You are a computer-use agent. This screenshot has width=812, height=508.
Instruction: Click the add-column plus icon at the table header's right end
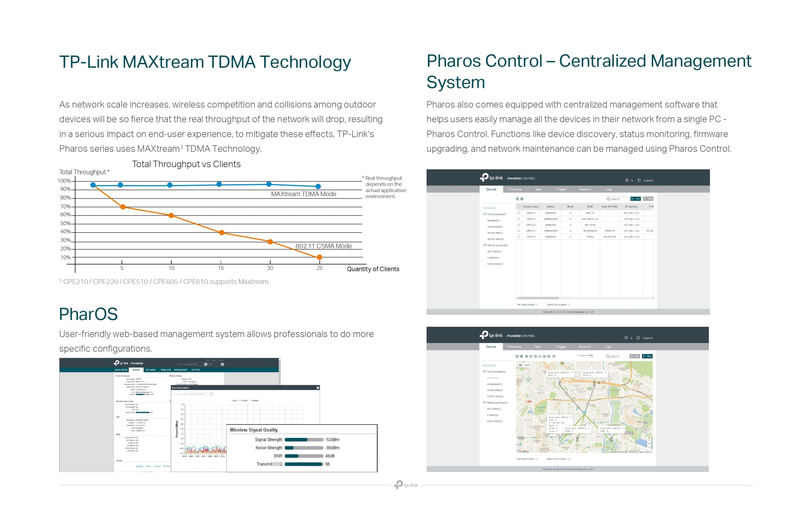coord(653,207)
